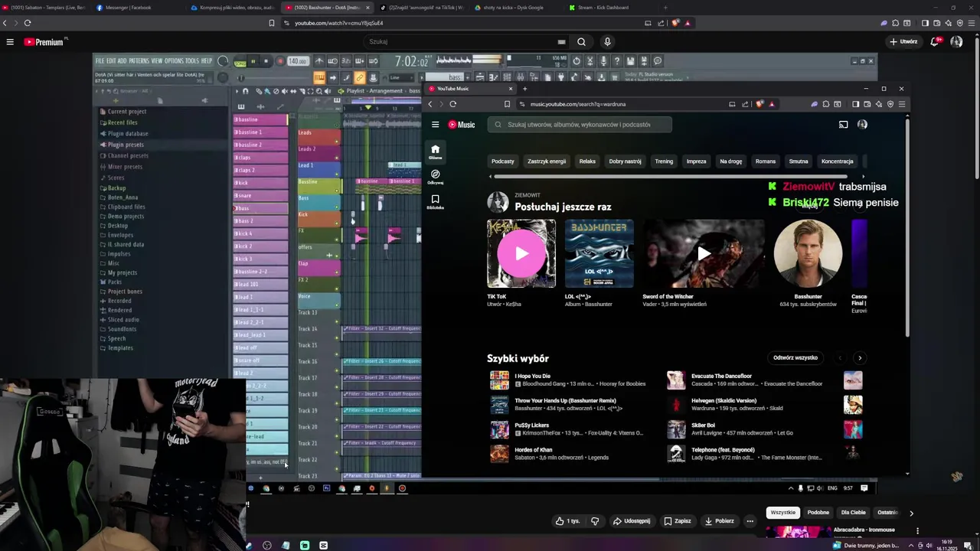Screen dimensions: 980x551
Task: Open the Odkrywaj explore sidebar item
Action: pyautogui.click(x=435, y=177)
